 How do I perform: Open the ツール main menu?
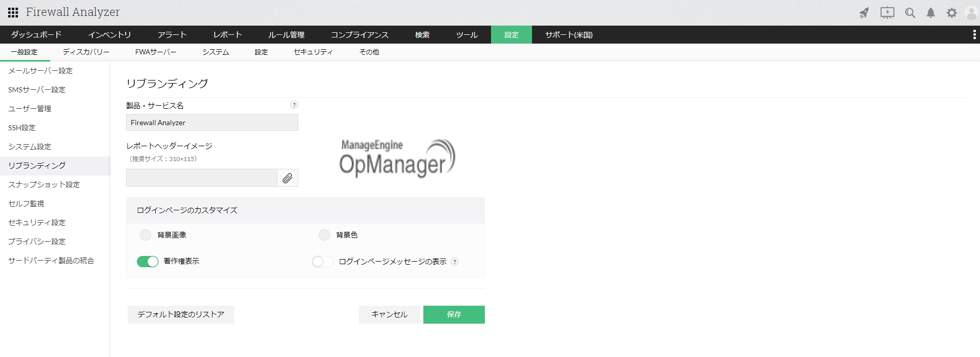click(467, 34)
